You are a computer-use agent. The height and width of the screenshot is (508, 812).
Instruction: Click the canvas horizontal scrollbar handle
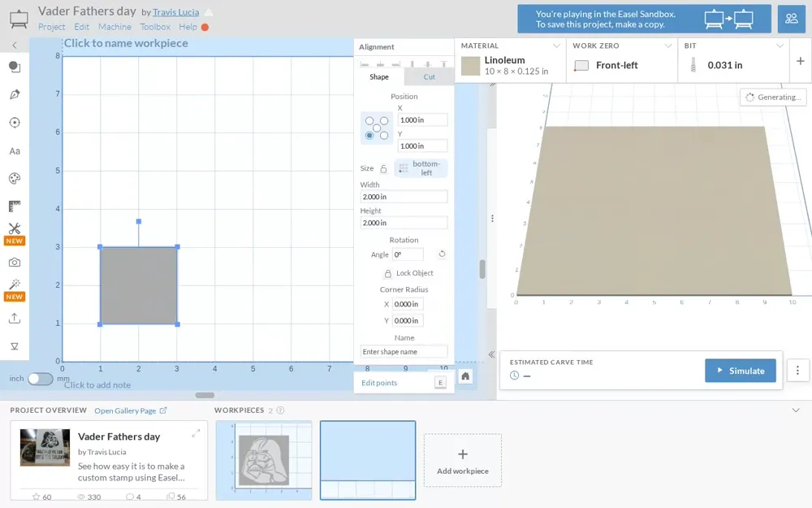point(205,395)
